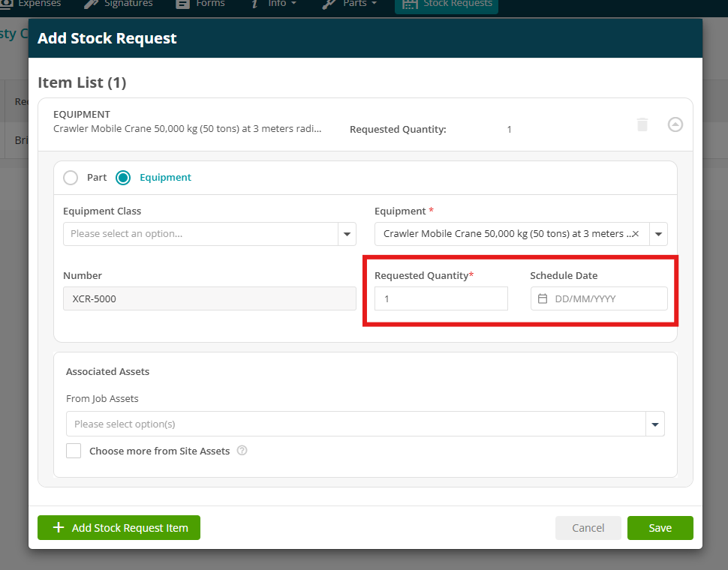Click the EQUIPMENT label in item header
Viewport: 728px width, 570px height.
click(x=82, y=115)
